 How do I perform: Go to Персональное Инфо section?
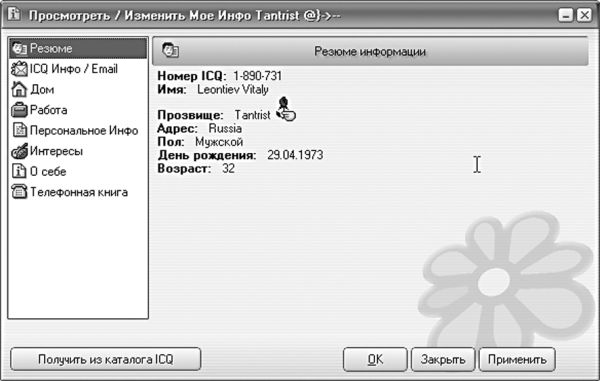[x=78, y=130]
